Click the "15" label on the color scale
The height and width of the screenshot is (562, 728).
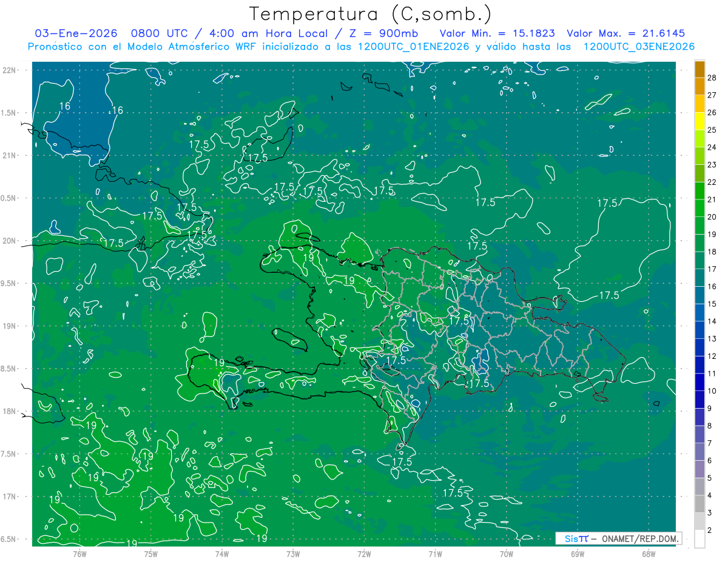(x=712, y=304)
